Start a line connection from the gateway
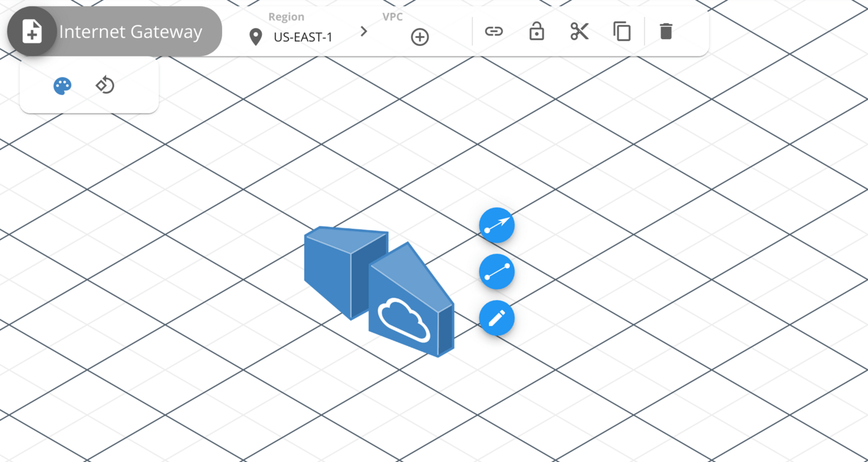Screen dimensions: 868x462 tap(497, 272)
